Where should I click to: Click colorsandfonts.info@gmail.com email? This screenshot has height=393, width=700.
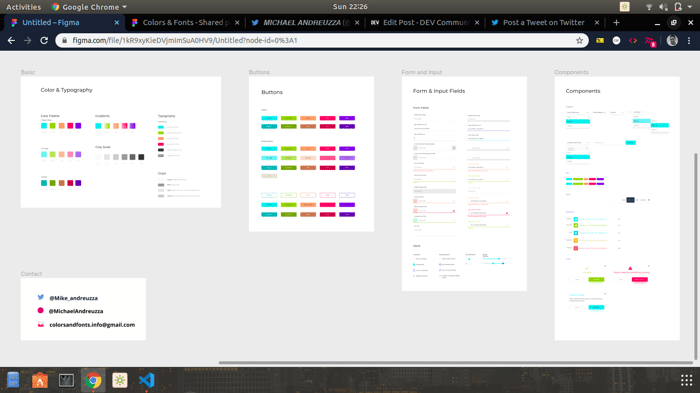click(x=92, y=325)
